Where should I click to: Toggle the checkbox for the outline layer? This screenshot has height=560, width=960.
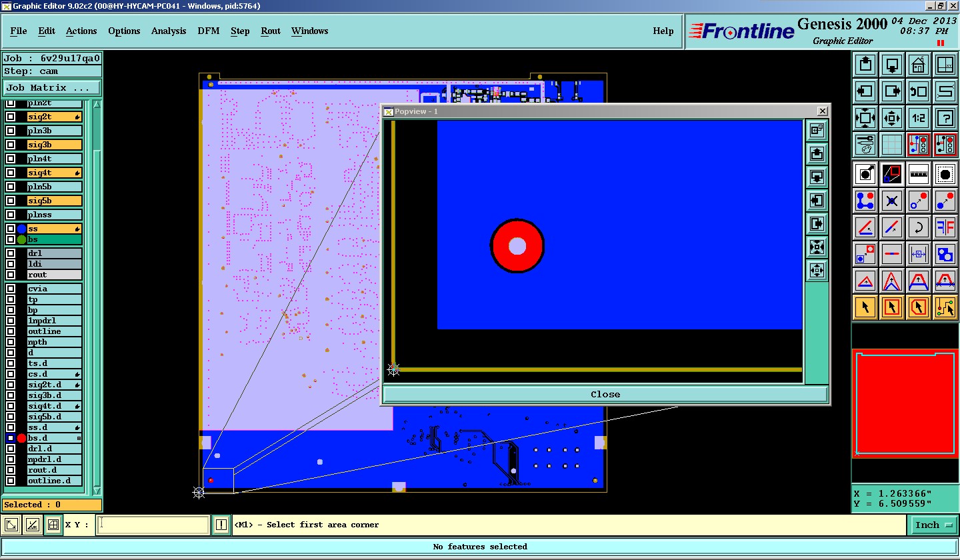click(x=11, y=331)
